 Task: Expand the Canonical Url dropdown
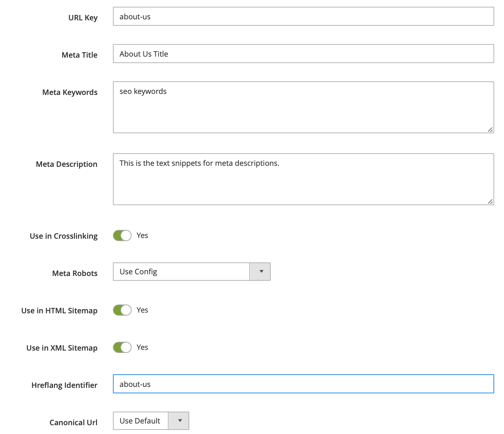tap(151, 421)
